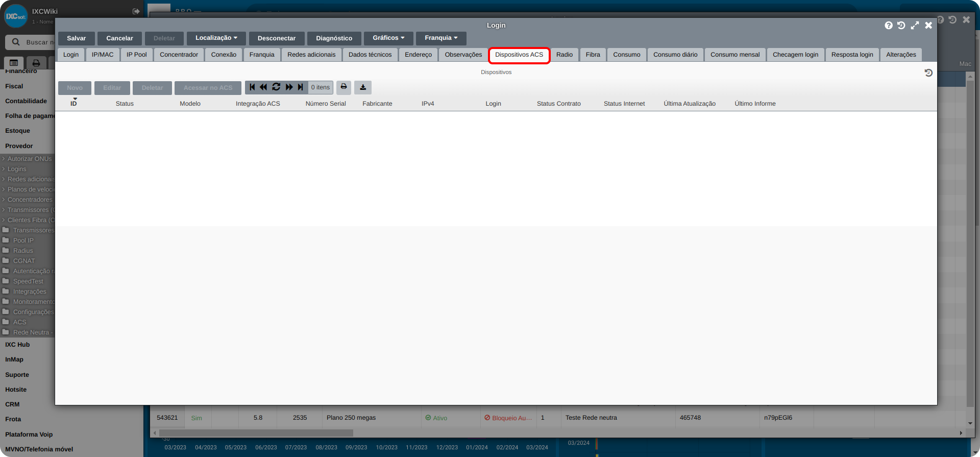The image size is (980, 457).
Task: Switch to the Fibra tab
Action: click(x=593, y=55)
